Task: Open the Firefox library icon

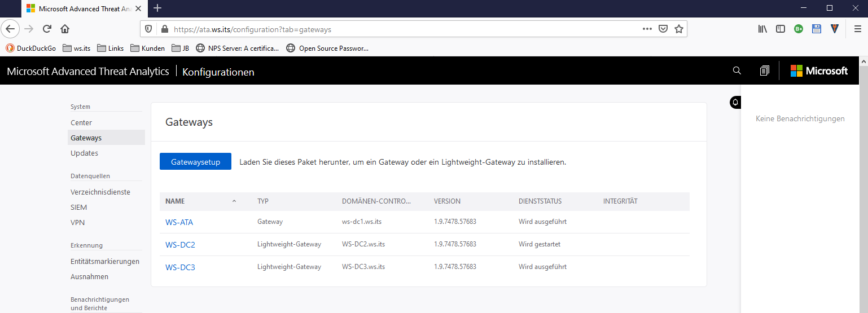Action: 762,29
